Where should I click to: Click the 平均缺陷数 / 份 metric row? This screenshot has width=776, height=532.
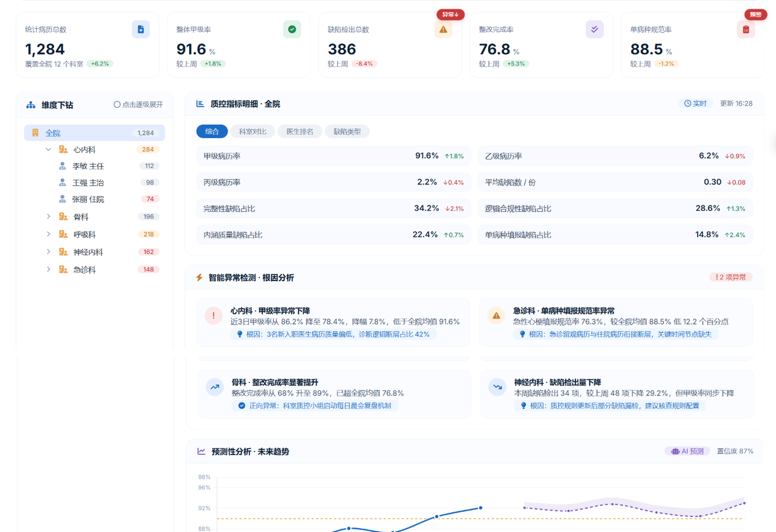(x=615, y=182)
